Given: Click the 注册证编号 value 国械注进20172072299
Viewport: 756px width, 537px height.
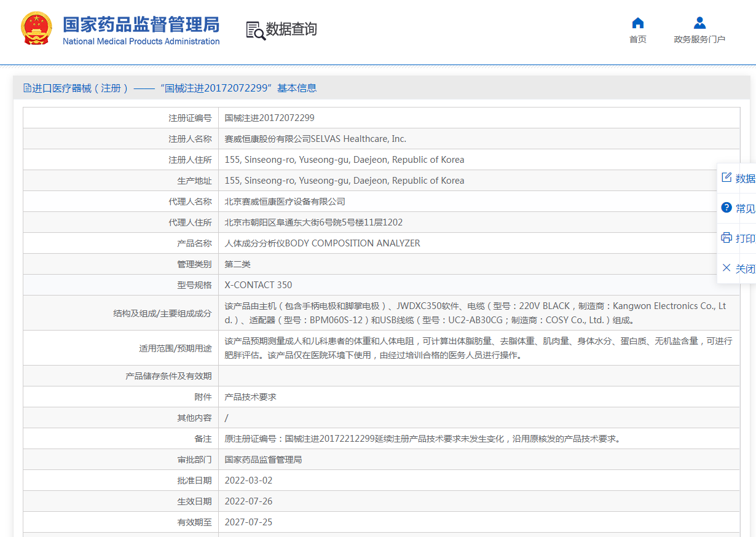Looking at the screenshot, I should (x=270, y=118).
